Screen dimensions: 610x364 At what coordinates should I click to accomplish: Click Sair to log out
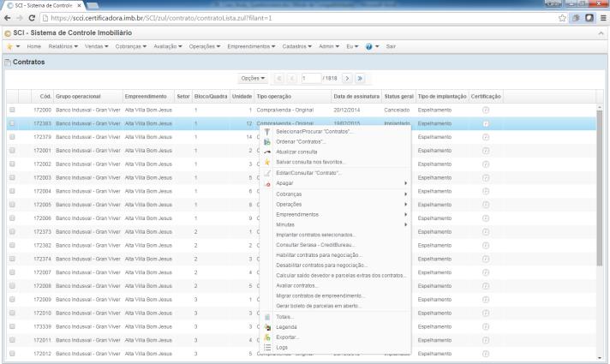click(391, 46)
